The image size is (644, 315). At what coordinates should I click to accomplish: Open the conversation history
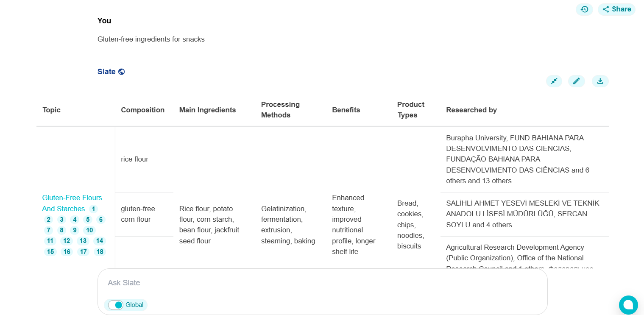[x=584, y=9]
